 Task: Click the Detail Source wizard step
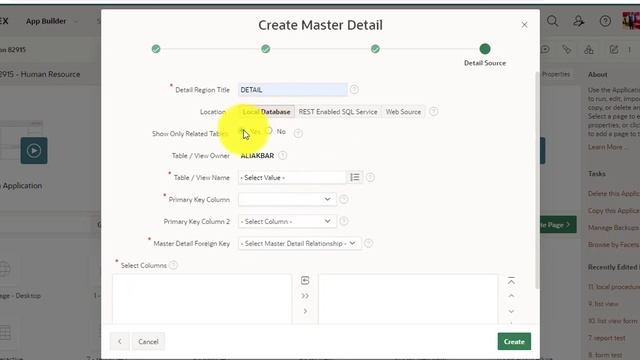pyautogui.click(x=485, y=49)
